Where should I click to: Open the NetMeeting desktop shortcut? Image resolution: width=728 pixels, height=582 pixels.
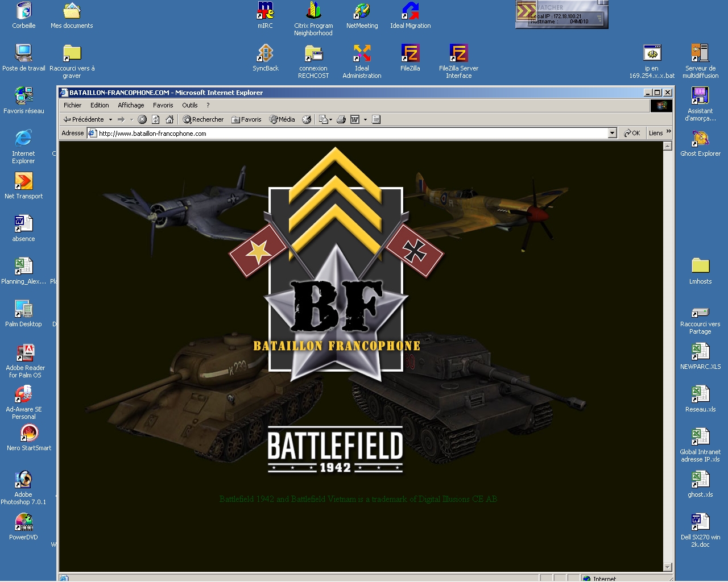[362, 15]
